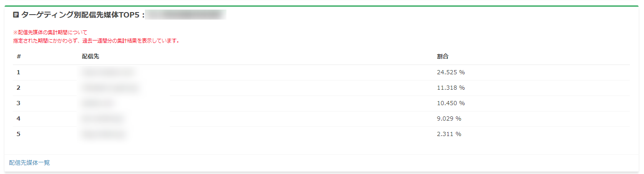Select the blurred destination in row 3
This screenshot has width=644, height=174.
click(x=98, y=103)
